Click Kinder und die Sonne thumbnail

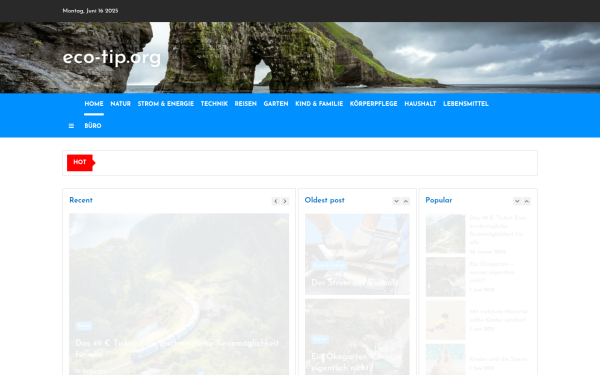pos(445,359)
